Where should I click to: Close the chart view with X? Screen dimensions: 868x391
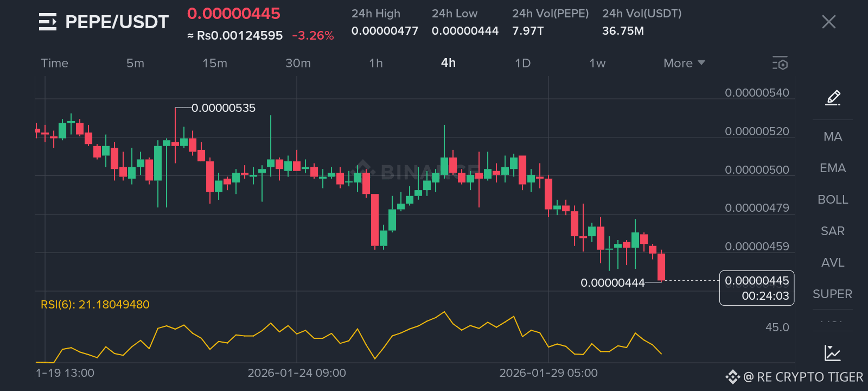(x=828, y=22)
